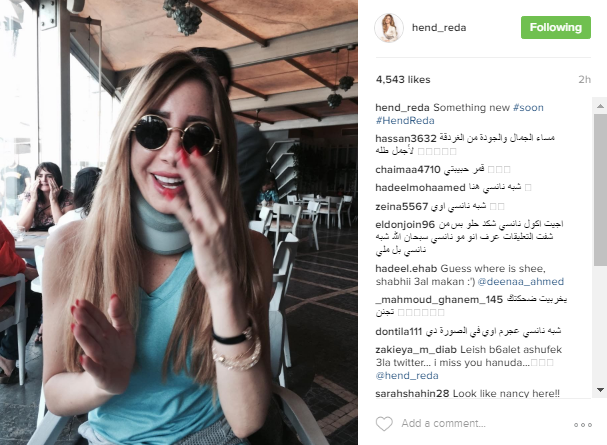This screenshot has width=607, height=445.
Task: Open the hend_reda username header link
Action: point(439,28)
